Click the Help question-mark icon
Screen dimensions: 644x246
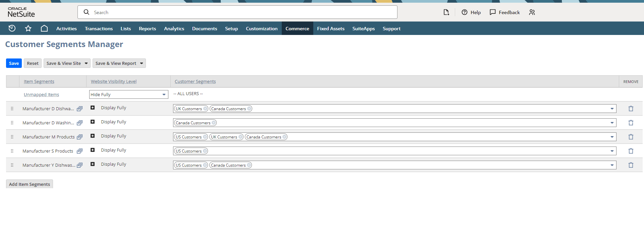click(465, 12)
